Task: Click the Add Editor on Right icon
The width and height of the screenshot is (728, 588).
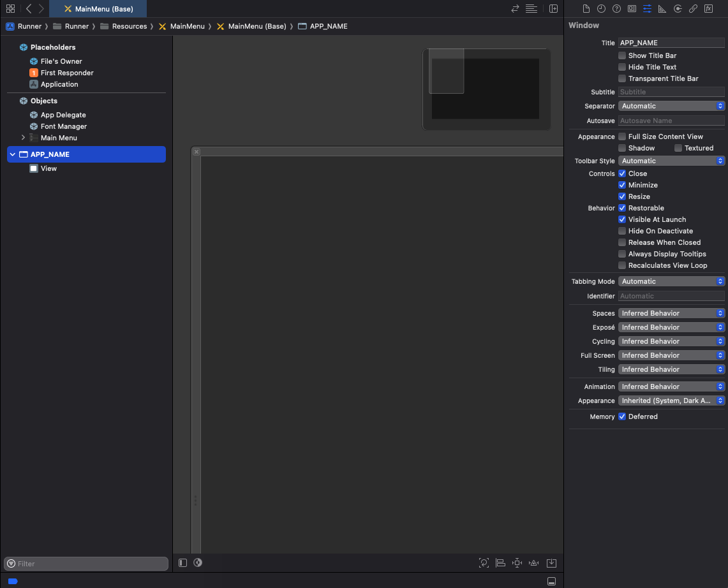Action: pos(553,9)
